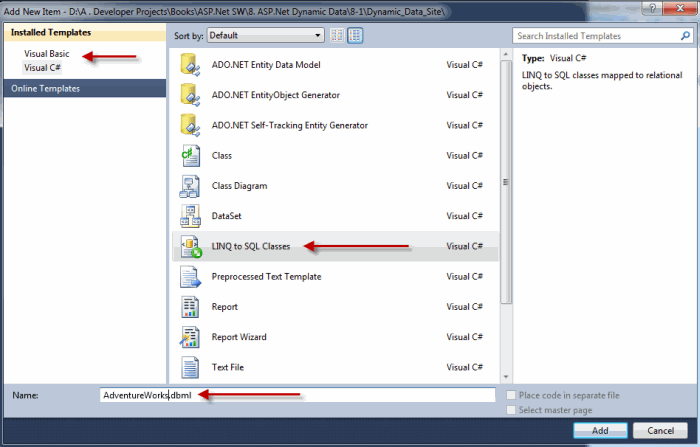Select the ADO.NET Entity Data Model icon
700x447 pixels.
(190, 65)
